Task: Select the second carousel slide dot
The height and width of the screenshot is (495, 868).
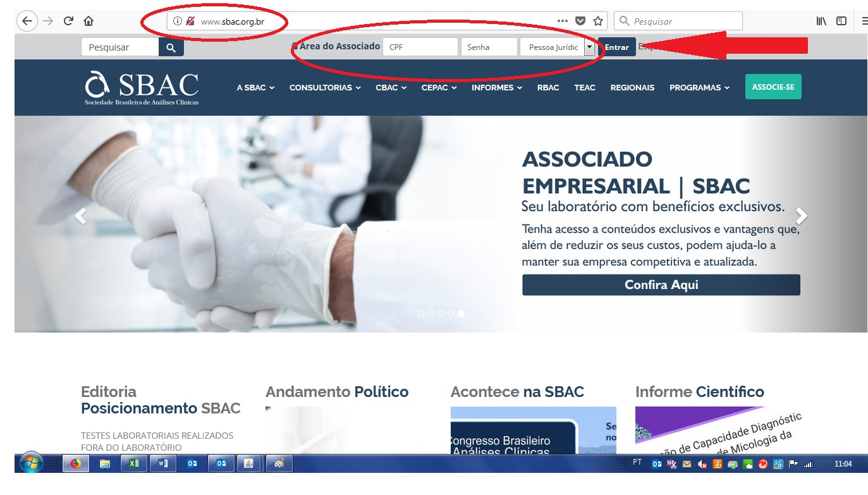Action: click(431, 313)
